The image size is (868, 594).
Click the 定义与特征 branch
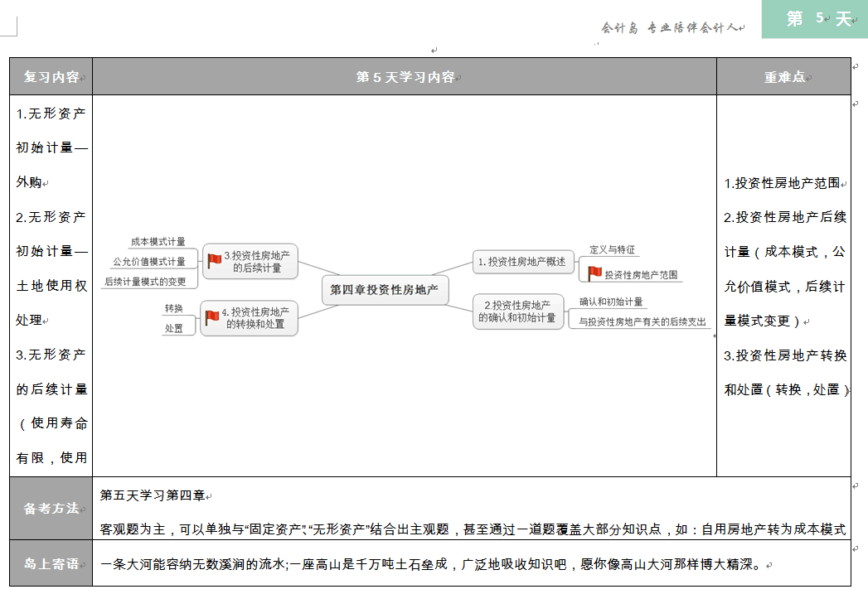(x=612, y=249)
